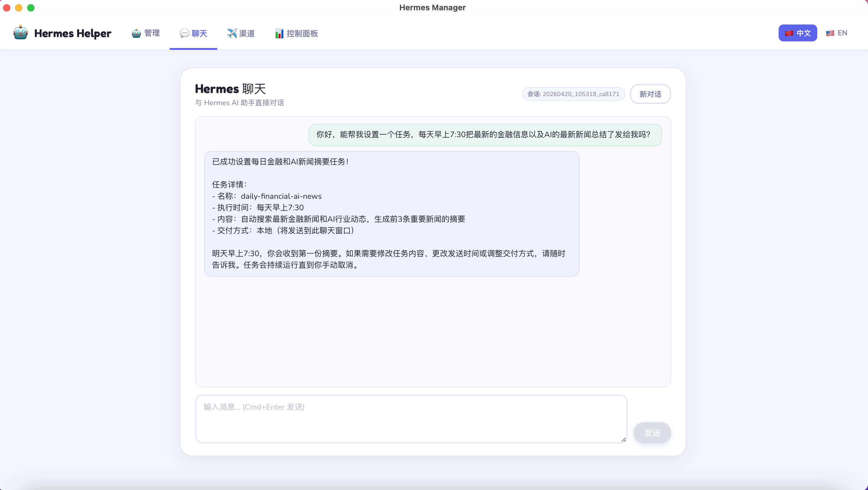Click the textarea resize handle corner
The image size is (868, 490).
pyautogui.click(x=623, y=440)
